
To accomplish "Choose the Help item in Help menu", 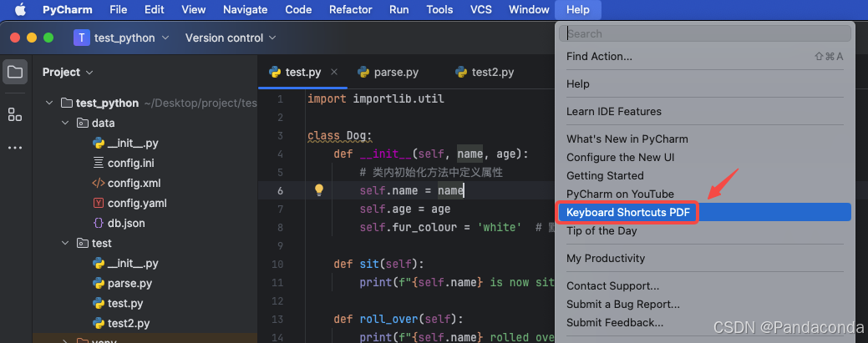I will pos(703,84).
